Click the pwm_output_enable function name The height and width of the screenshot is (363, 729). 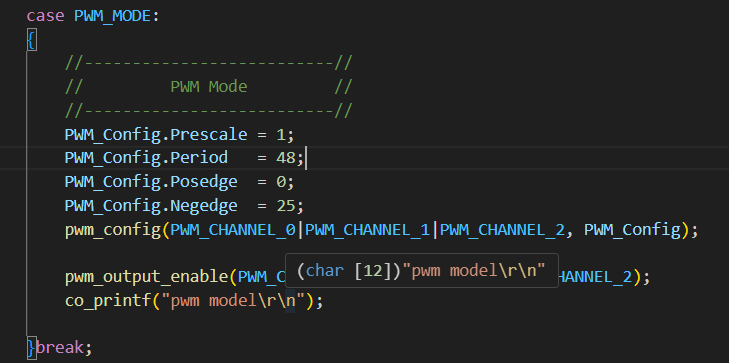pos(146,277)
